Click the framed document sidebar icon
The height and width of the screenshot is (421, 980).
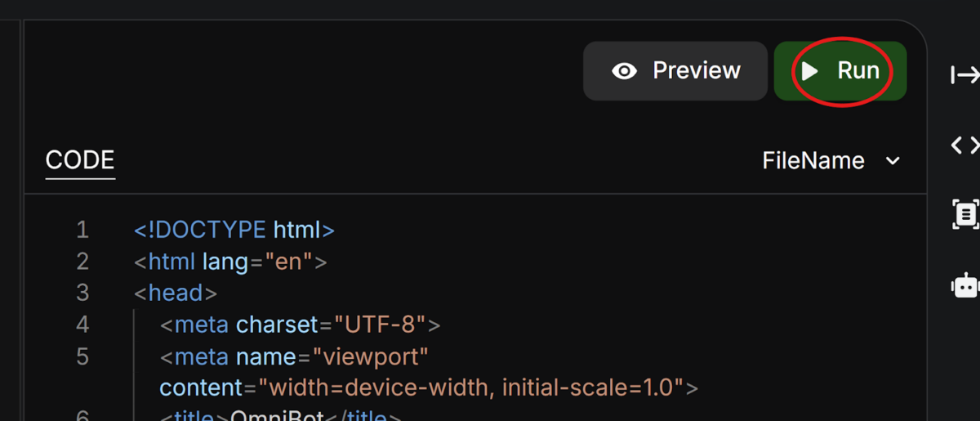tap(965, 214)
